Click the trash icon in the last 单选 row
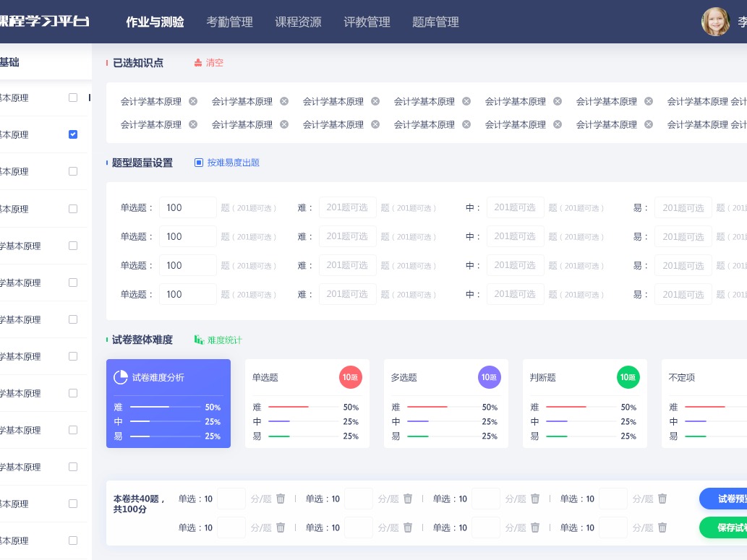The width and height of the screenshot is (747, 560). (x=662, y=527)
